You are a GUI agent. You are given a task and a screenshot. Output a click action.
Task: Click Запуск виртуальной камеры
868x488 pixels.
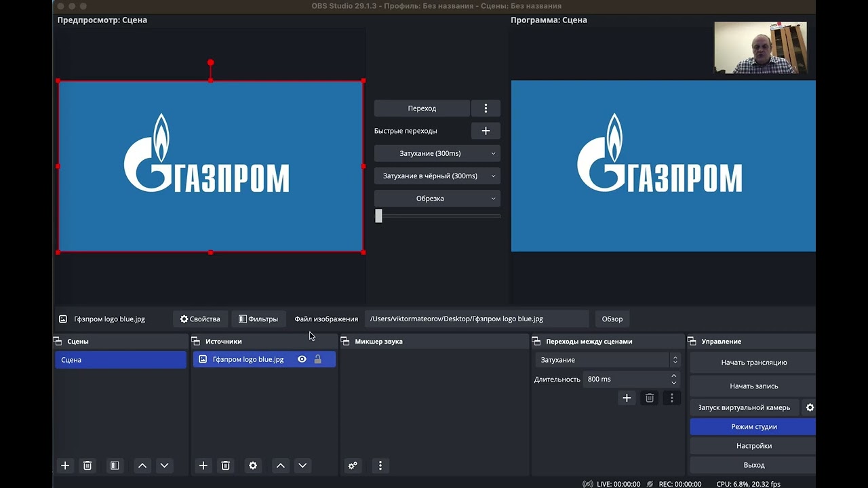click(744, 407)
